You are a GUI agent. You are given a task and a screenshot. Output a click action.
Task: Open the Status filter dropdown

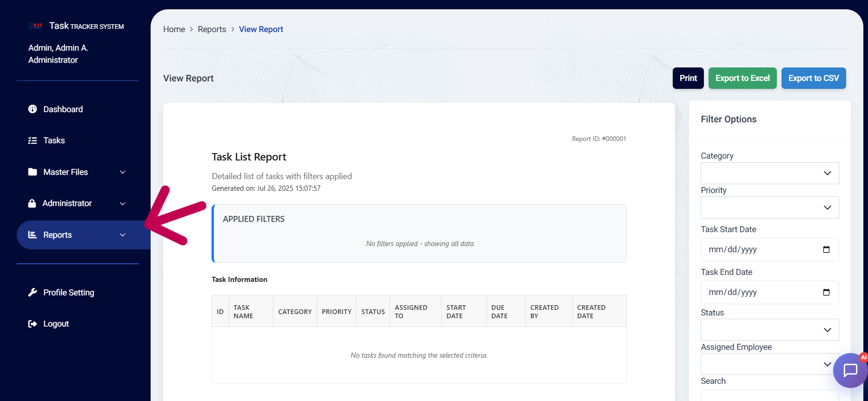(769, 330)
